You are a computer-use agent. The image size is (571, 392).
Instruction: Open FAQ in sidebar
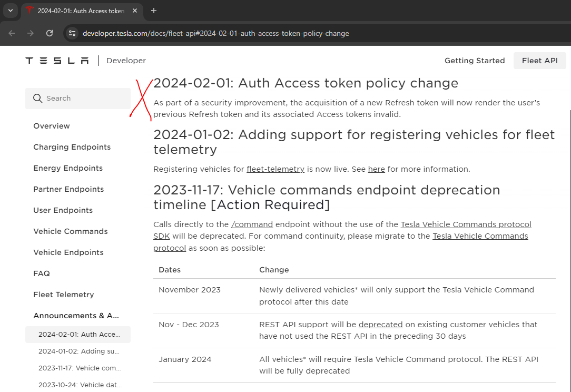click(42, 273)
